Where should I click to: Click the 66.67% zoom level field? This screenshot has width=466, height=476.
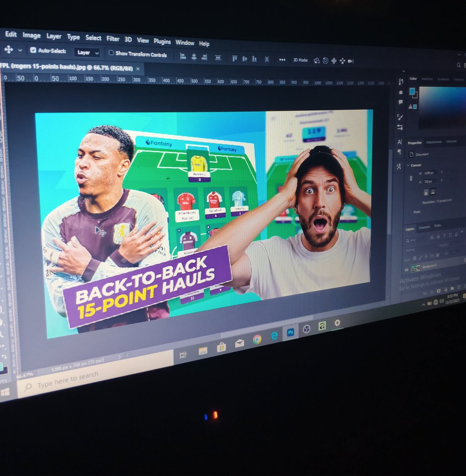click(26, 374)
